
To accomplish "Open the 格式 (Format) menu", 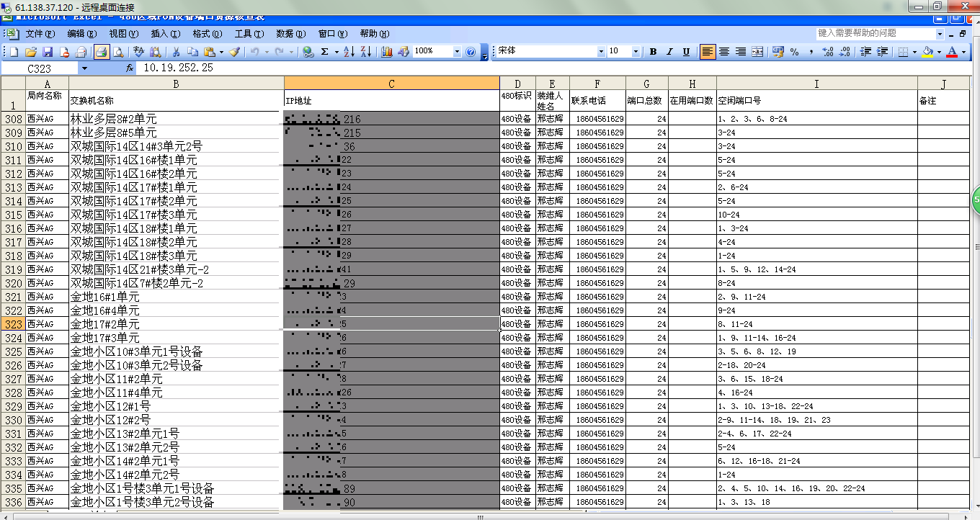I will [207, 34].
